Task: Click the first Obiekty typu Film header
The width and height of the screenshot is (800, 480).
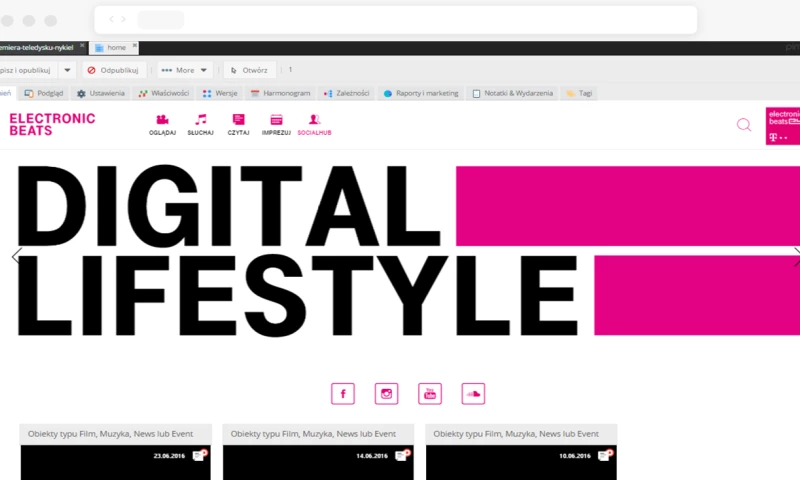Action: click(x=115, y=434)
